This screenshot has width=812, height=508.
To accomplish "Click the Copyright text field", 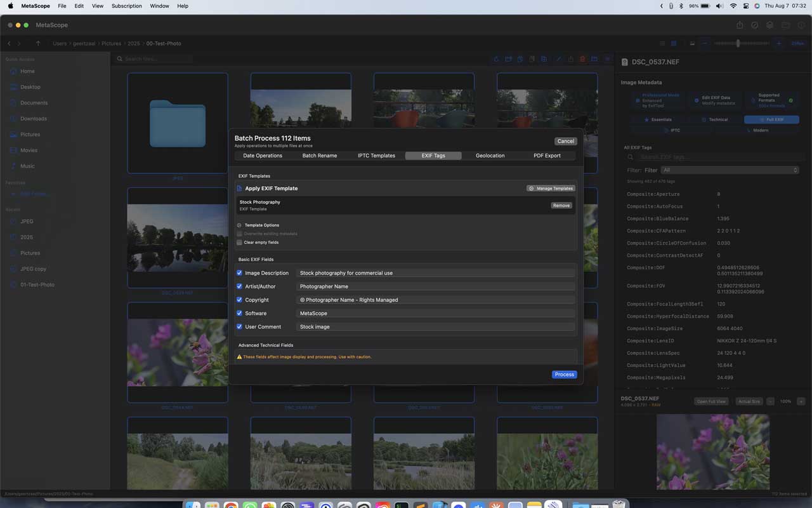I will [436, 300].
